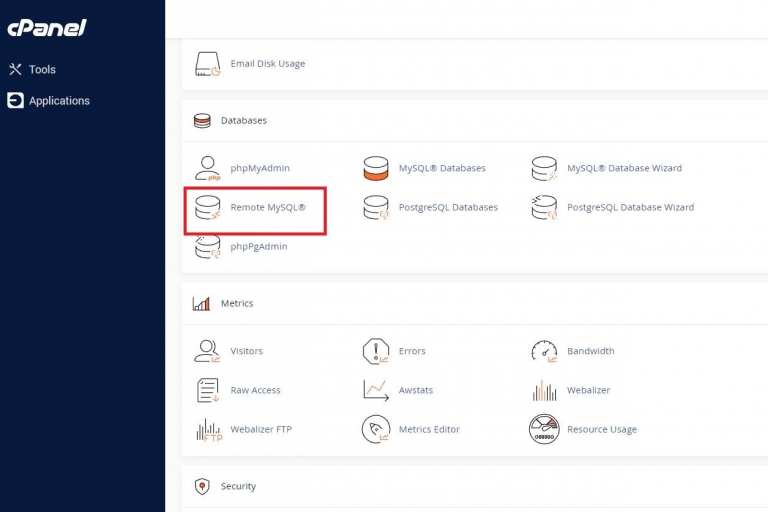Click the Visitors metrics icon
This screenshot has height=512, width=768.
point(207,351)
